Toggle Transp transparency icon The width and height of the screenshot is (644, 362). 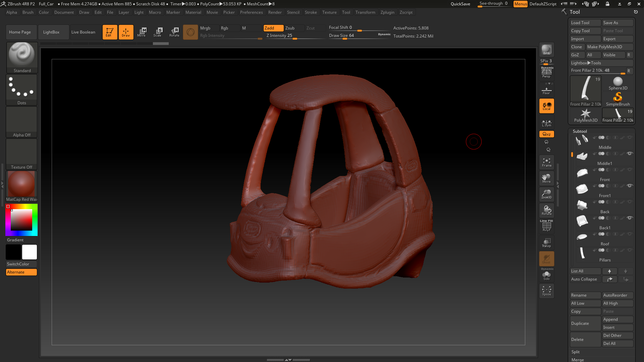546,243
